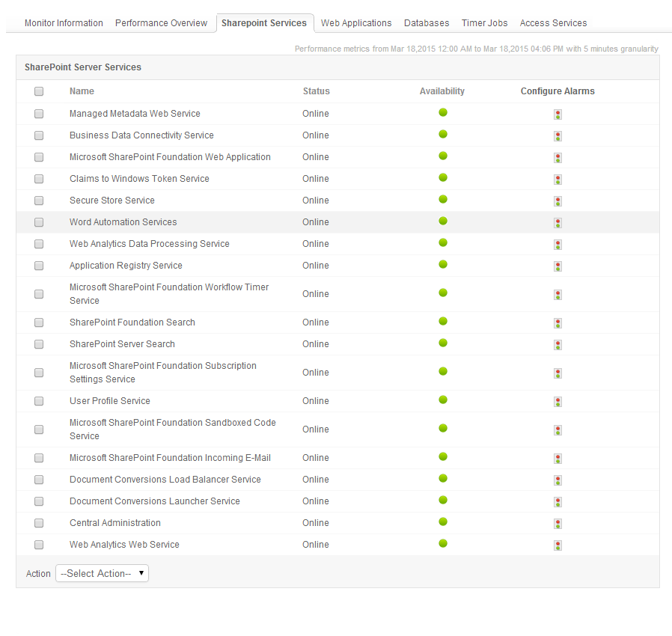Go to the Timer Jobs tab

tap(484, 23)
